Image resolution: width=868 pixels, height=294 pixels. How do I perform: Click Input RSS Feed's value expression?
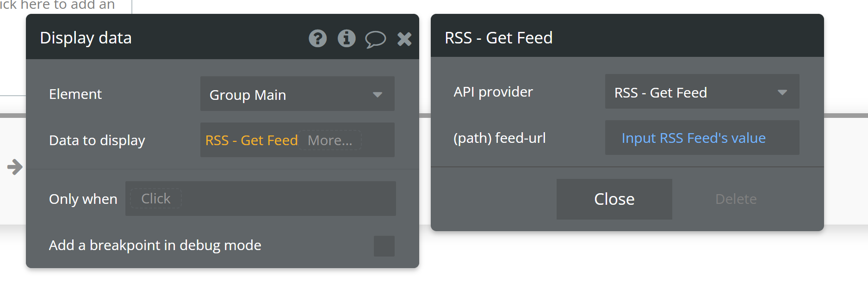coord(693,138)
